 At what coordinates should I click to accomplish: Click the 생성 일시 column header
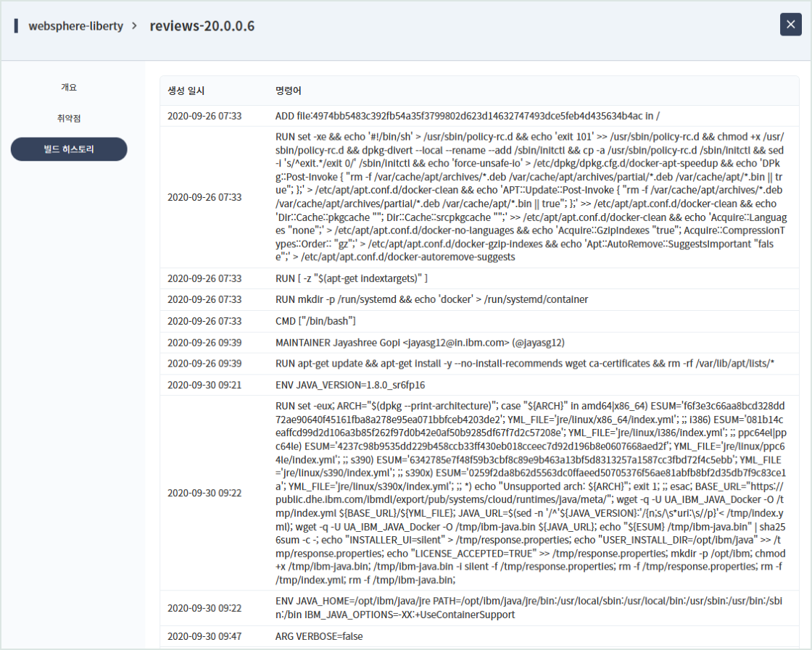186,91
